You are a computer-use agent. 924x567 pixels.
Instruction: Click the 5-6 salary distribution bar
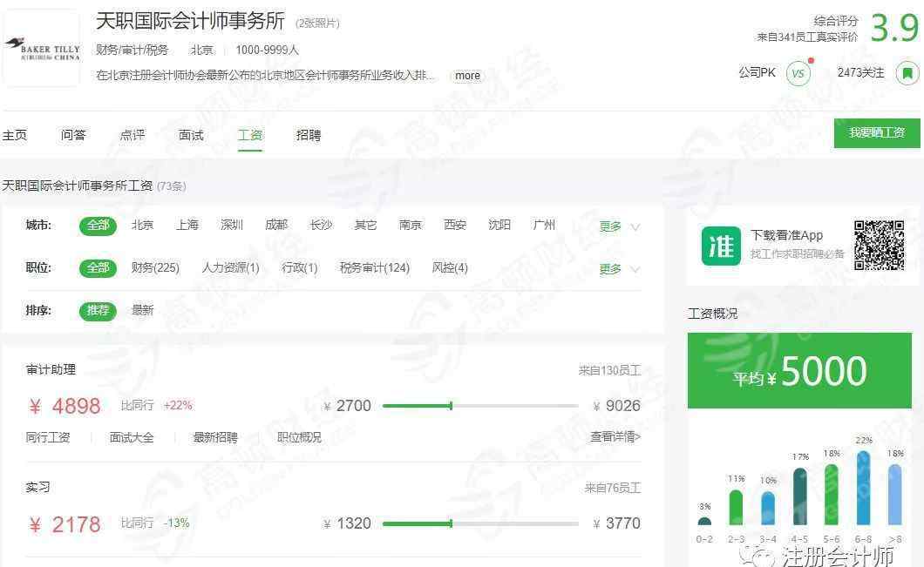tap(832, 495)
